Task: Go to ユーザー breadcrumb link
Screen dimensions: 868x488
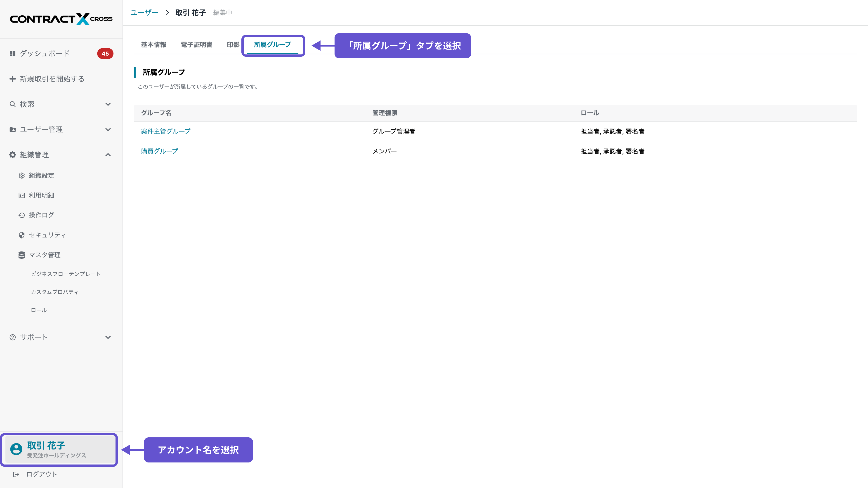Action: click(x=144, y=12)
